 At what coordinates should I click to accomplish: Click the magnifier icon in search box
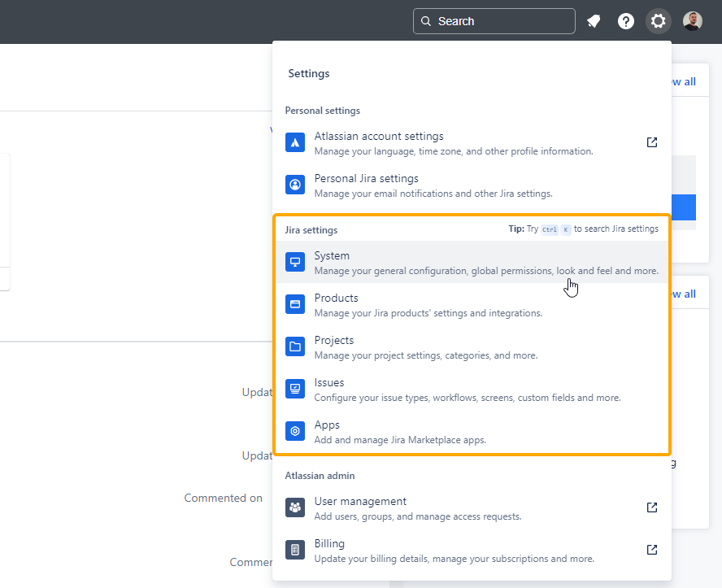[426, 21]
